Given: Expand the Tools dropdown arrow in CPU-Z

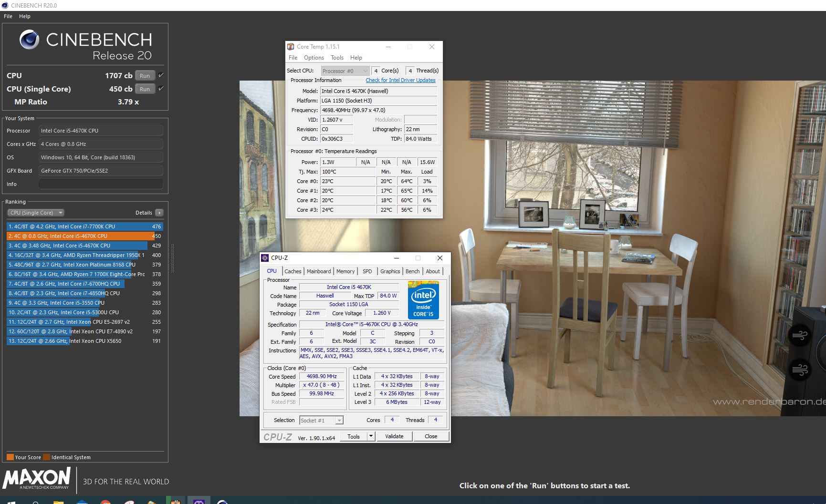Looking at the screenshot, I should click(371, 436).
